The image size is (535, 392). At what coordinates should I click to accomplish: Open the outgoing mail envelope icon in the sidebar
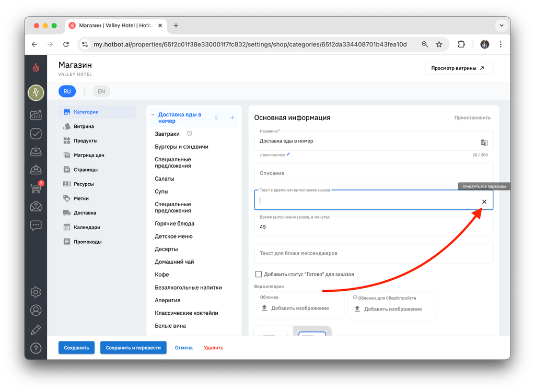(36, 206)
